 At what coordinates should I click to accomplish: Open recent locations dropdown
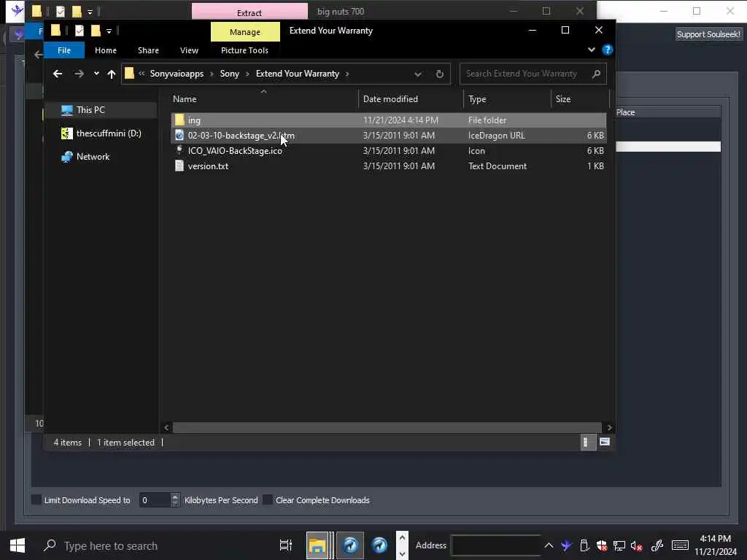coord(96,74)
